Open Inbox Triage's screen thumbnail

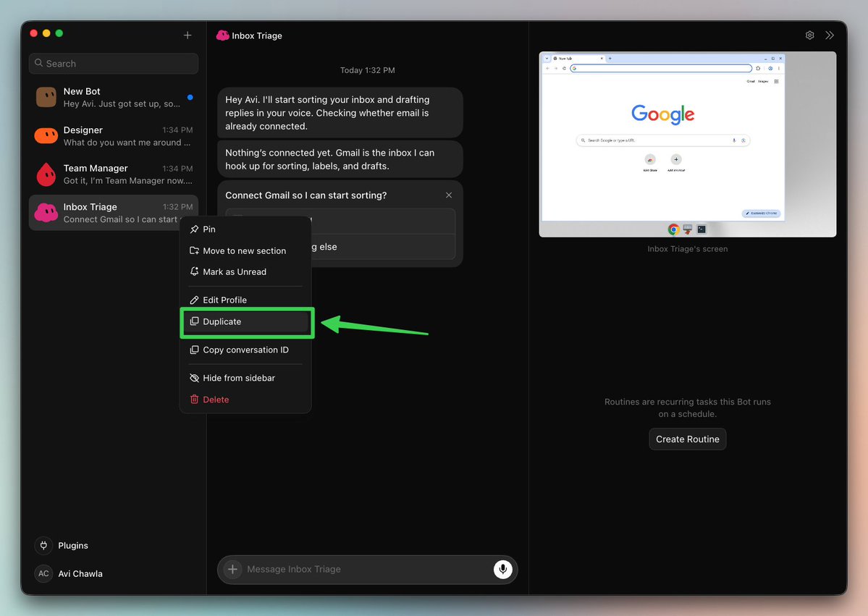[687, 145]
